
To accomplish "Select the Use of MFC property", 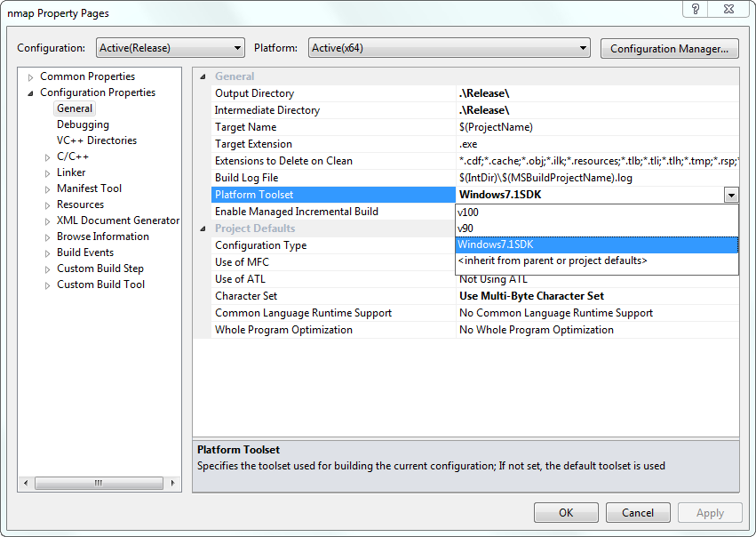I will coord(333,262).
